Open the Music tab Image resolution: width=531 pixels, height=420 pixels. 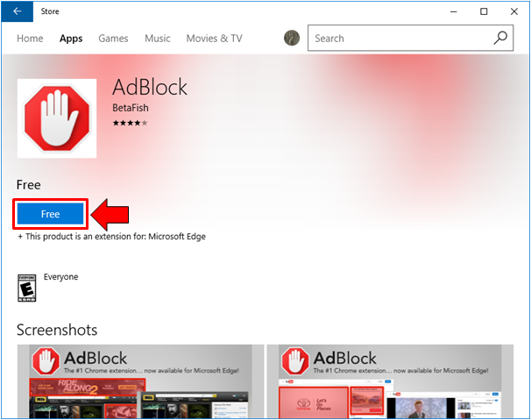click(x=158, y=39)
